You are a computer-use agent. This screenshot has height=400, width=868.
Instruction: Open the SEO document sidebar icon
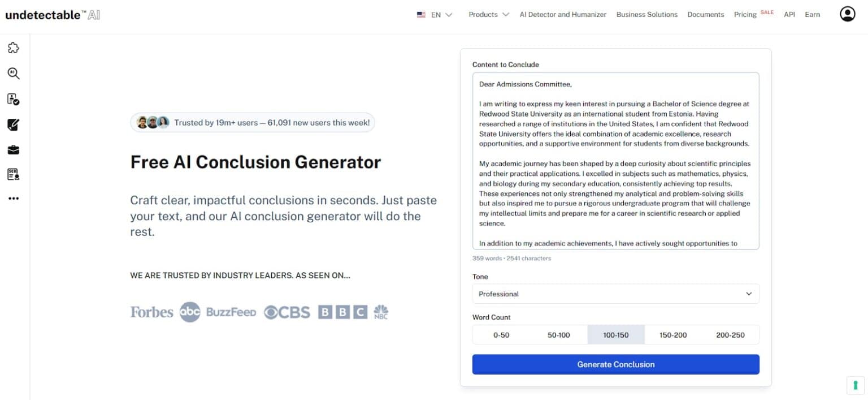[x=14, y=174]
